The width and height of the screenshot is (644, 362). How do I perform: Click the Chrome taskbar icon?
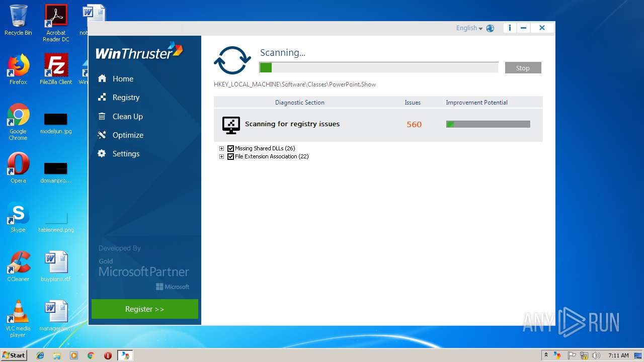pyautogui.click(x=91, y=355)
